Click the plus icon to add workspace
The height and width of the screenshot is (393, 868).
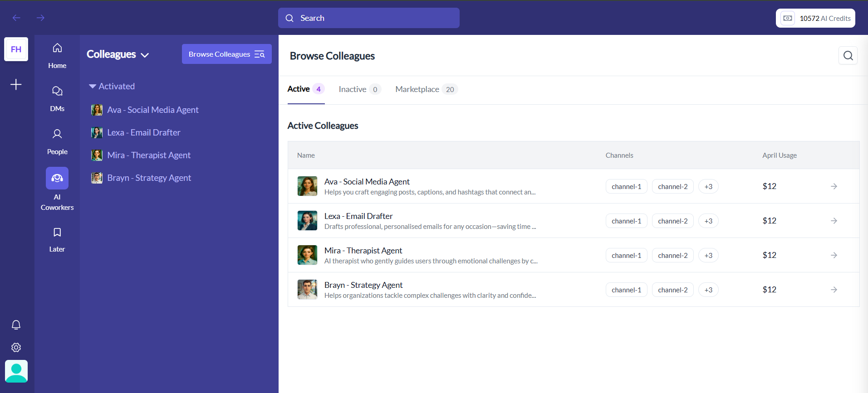coord(16,85)
